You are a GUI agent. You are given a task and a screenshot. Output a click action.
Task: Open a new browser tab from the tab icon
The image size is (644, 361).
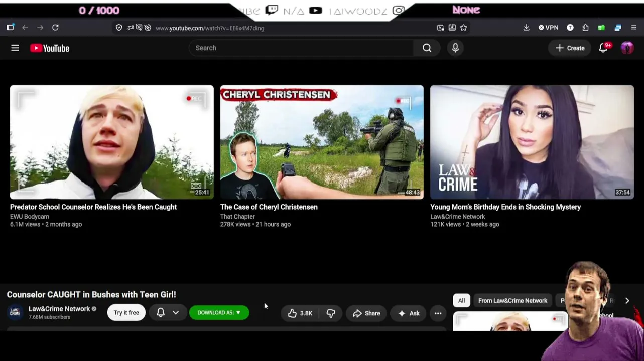(10, 28)
